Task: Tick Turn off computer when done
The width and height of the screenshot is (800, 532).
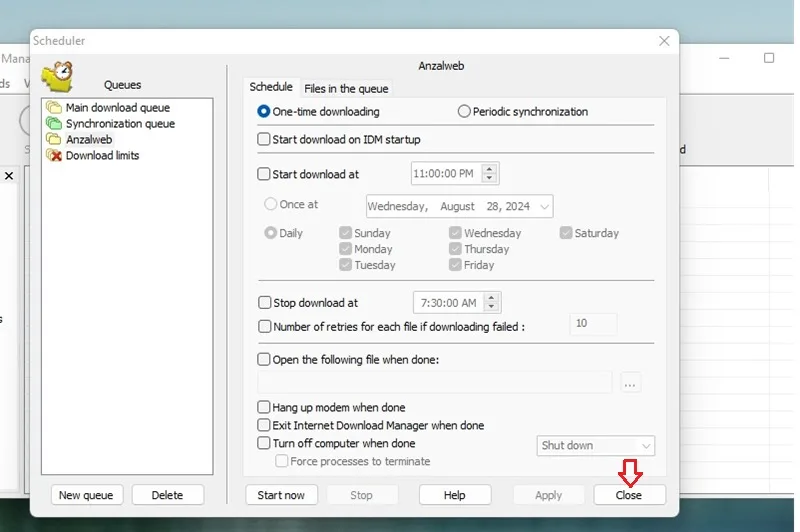Action: pyautogui.click(x=264, y=443)
